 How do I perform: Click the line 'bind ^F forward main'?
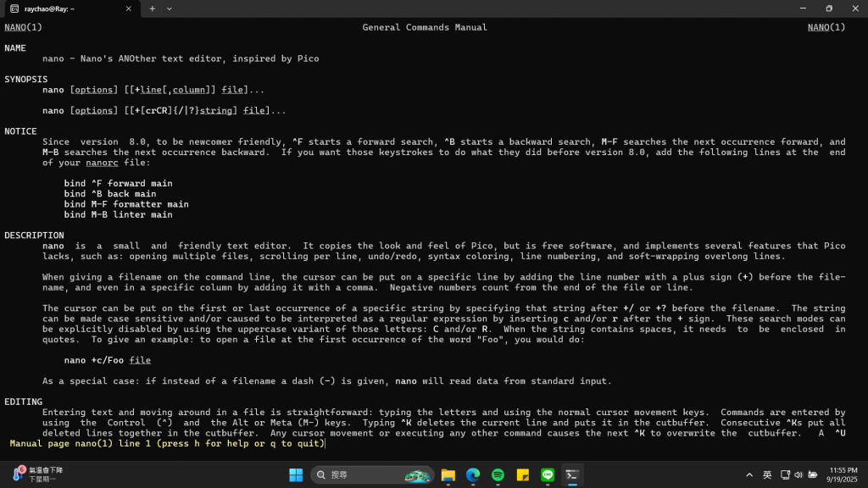[118, 183]
